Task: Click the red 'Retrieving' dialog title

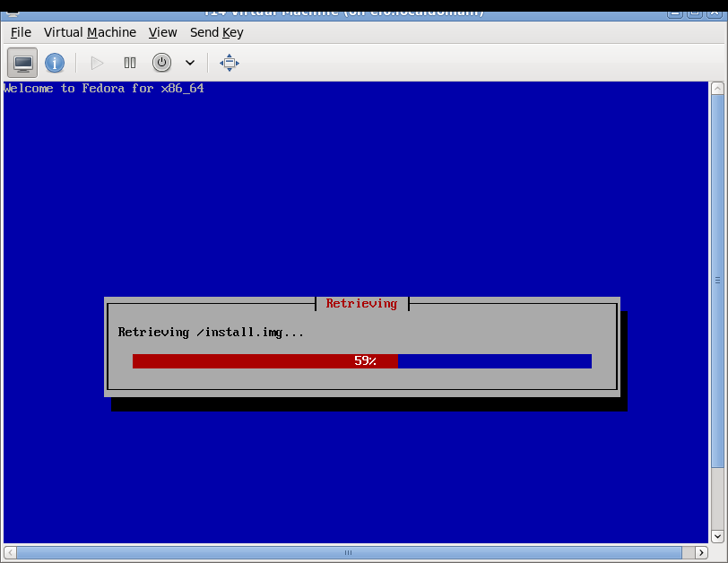Action: pos(361,304)
